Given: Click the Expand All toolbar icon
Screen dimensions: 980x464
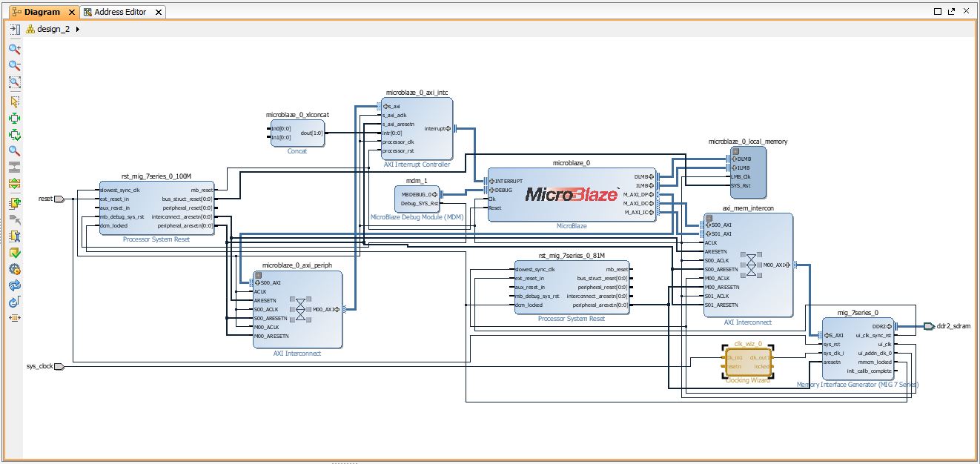Looking at the screenshot, I should point(14,184).
